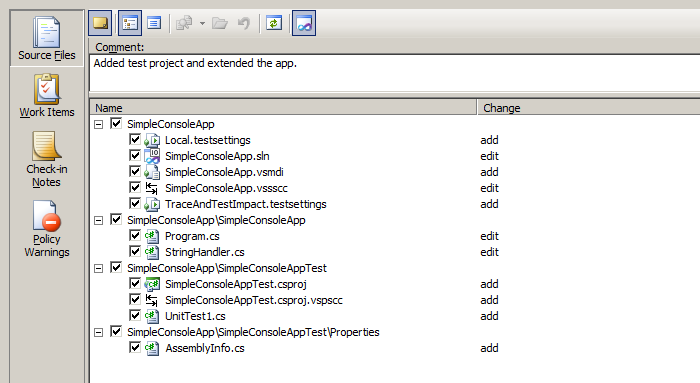This screenshot has width=700, height=383.
Task: Uncheck Local.testsettings checkbox
Action: [135, 139]
